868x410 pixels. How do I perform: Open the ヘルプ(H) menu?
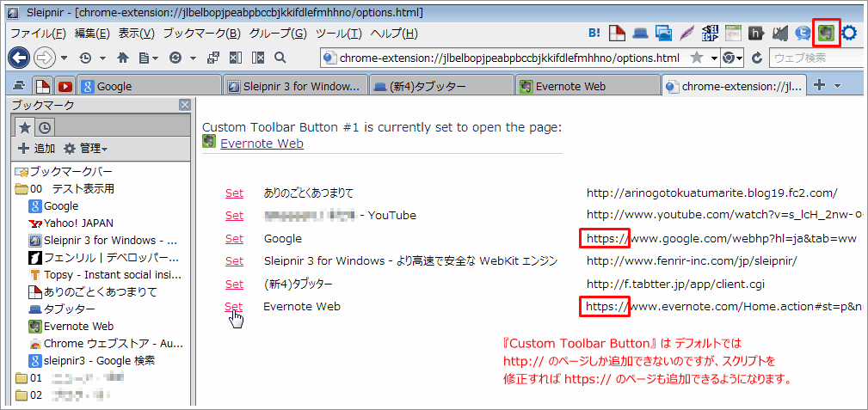(x=394, y=34)
